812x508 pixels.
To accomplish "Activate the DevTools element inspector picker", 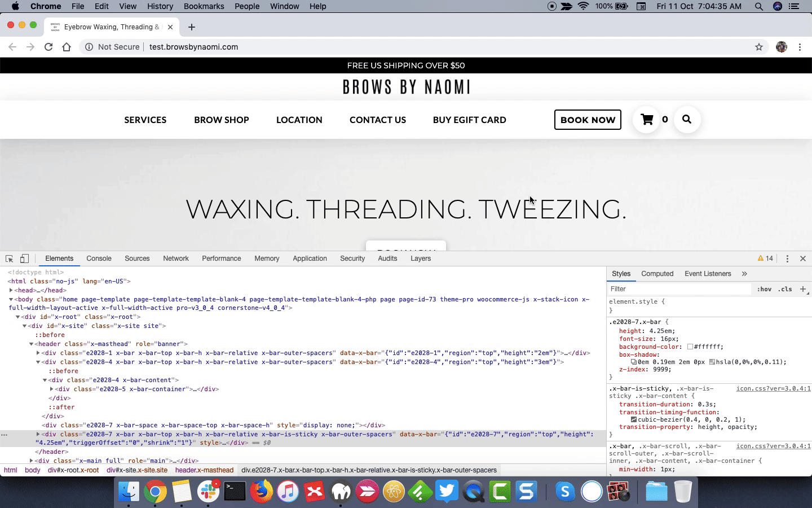I will 10,259.
